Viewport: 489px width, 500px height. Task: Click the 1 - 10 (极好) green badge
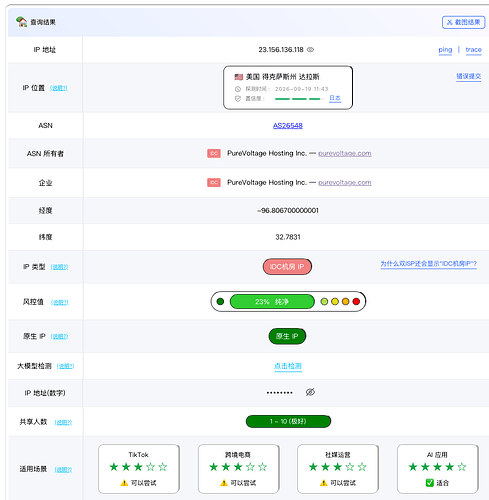coord(288,421)
